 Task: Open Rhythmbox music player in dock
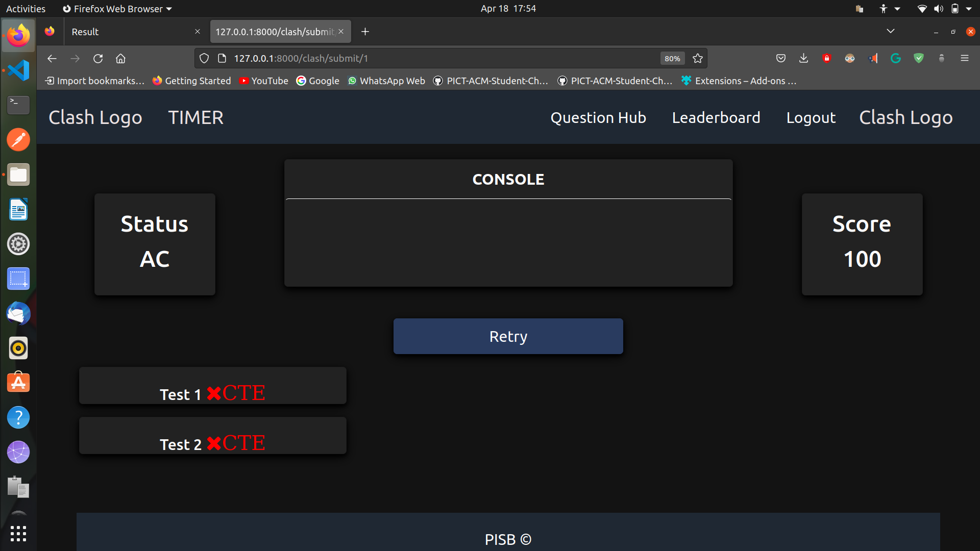click(x=18, y=348)
